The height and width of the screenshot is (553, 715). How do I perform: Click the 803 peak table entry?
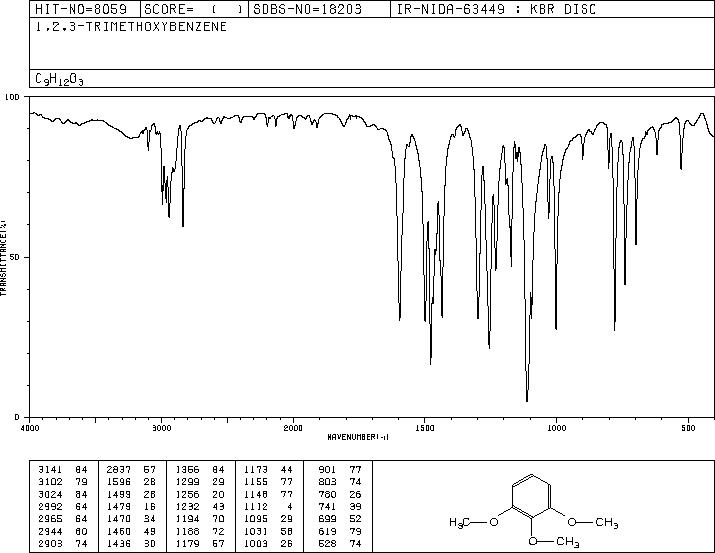coord(340,482)
